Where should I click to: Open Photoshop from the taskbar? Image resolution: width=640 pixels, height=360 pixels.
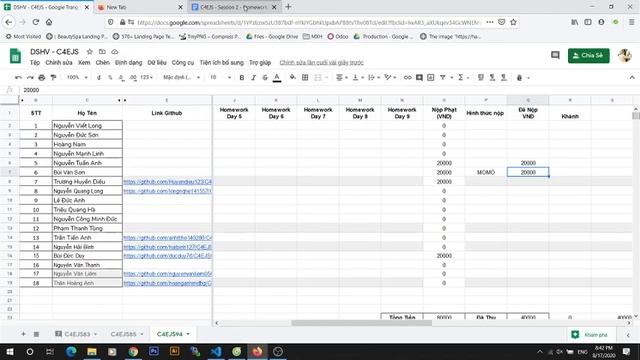click(x=154, y=351)
